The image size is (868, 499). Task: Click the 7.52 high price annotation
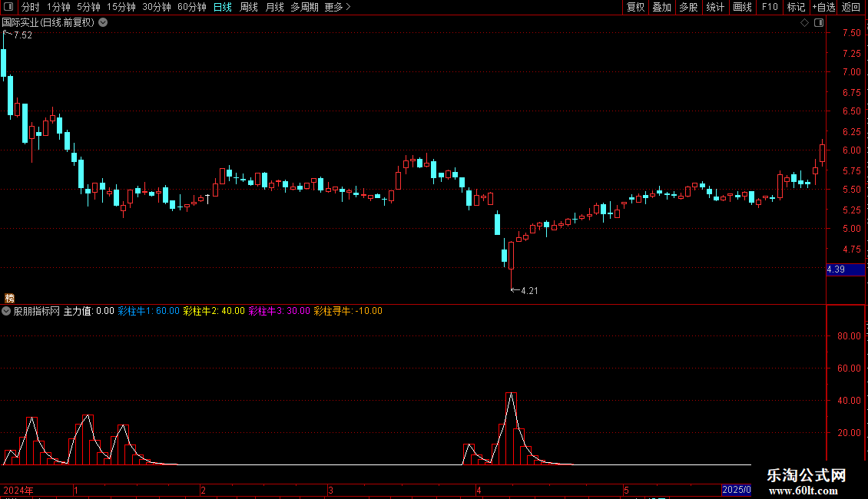tap(23, 35)
